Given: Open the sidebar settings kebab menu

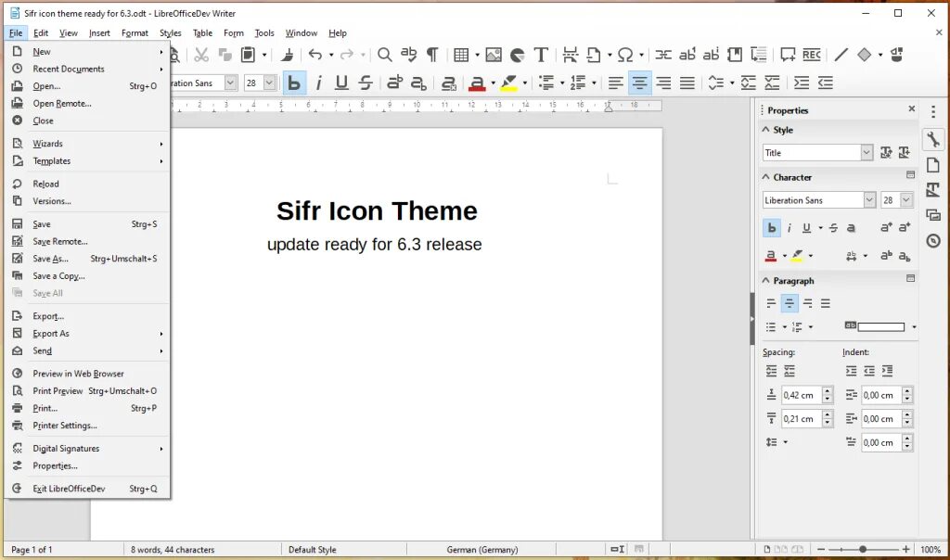Looking at the screenshot, I should coord(933,111).
